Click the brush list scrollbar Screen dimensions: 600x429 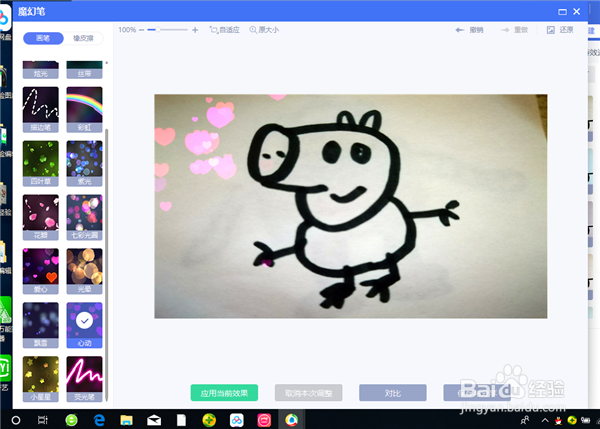click(107, 264)
